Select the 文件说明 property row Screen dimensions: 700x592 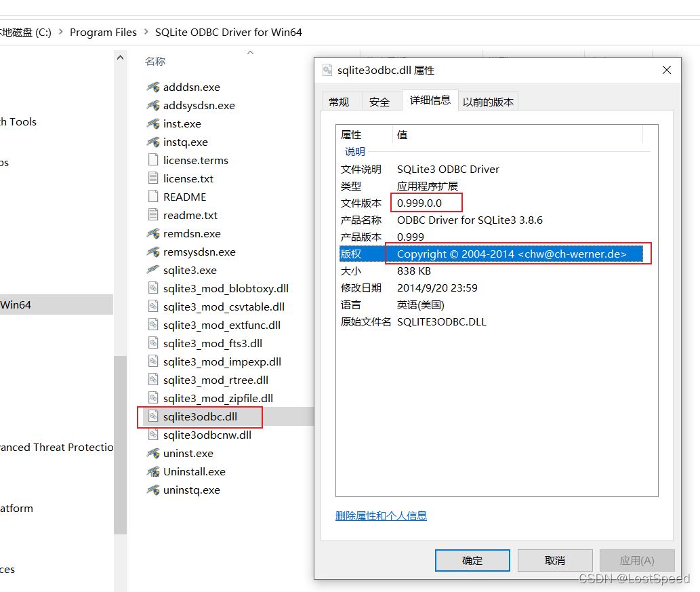tap(491, 170)
